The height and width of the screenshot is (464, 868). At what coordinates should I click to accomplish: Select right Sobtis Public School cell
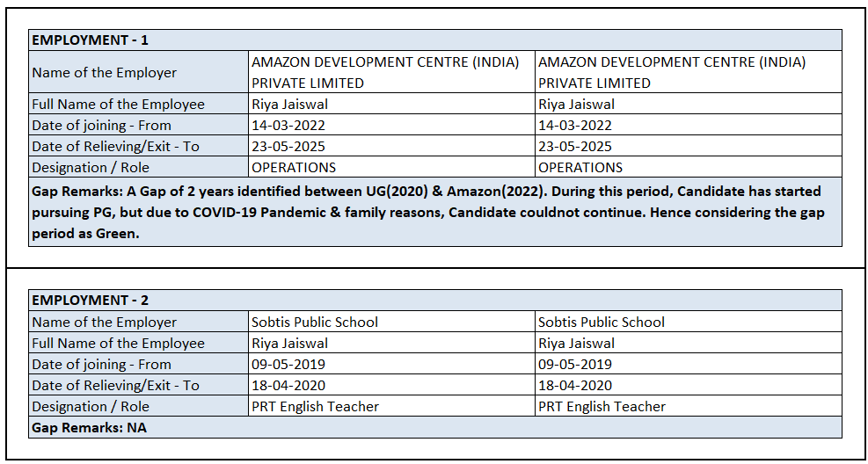click(x=602, y=323)
